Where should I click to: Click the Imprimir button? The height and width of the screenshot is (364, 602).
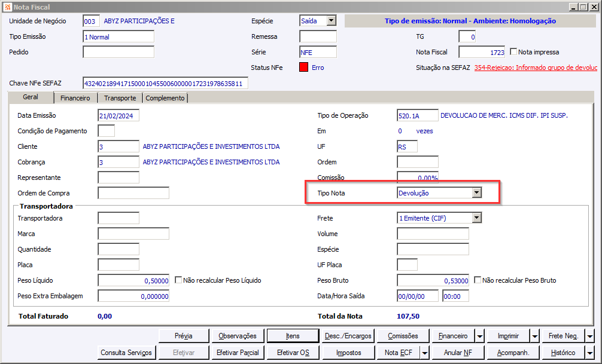click(508, 336)
